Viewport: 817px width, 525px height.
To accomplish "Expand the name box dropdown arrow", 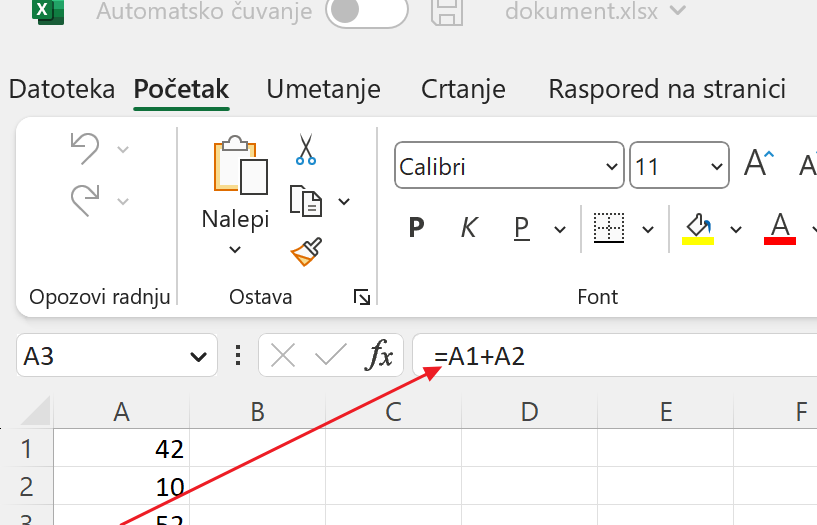I will (199, 357).
